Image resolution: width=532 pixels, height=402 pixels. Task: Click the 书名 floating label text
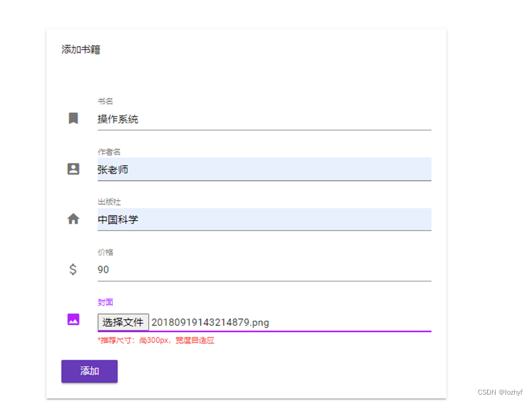(106, 101)
